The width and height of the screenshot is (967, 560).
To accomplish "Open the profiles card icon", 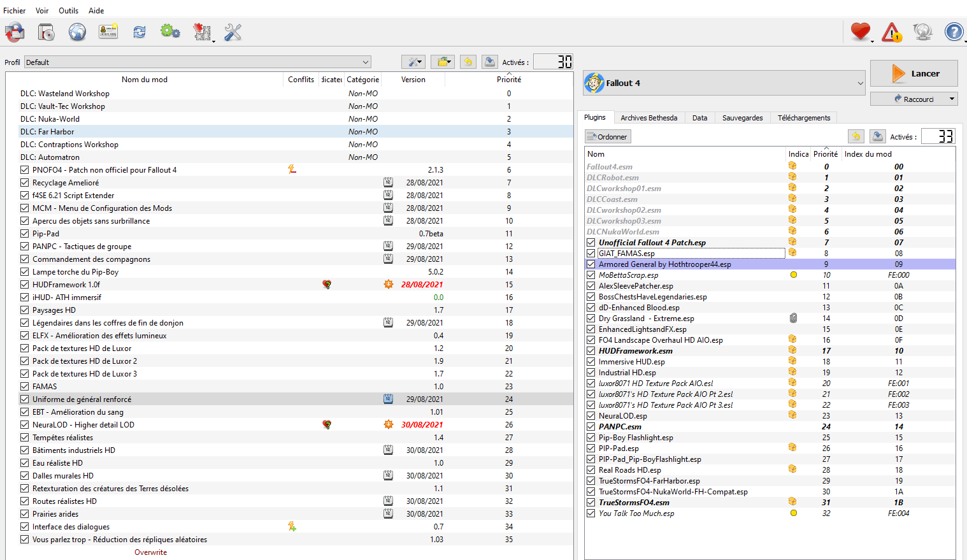I will [x=108, y=32].
